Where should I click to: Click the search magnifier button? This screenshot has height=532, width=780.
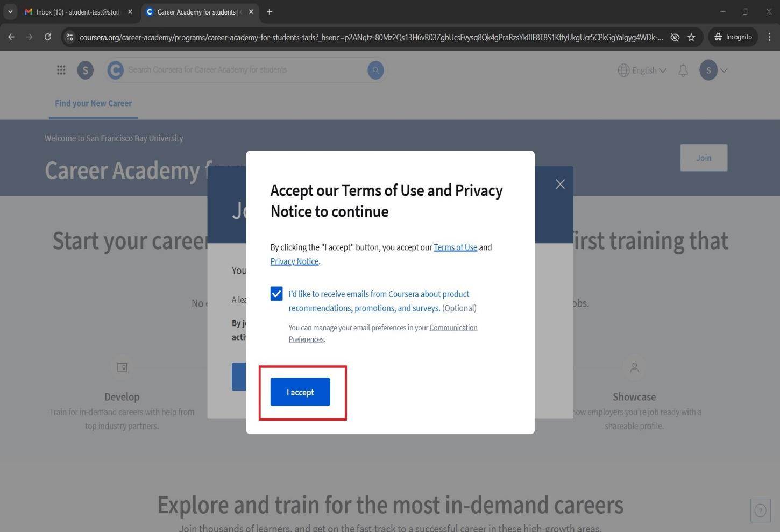coord(375,70)
